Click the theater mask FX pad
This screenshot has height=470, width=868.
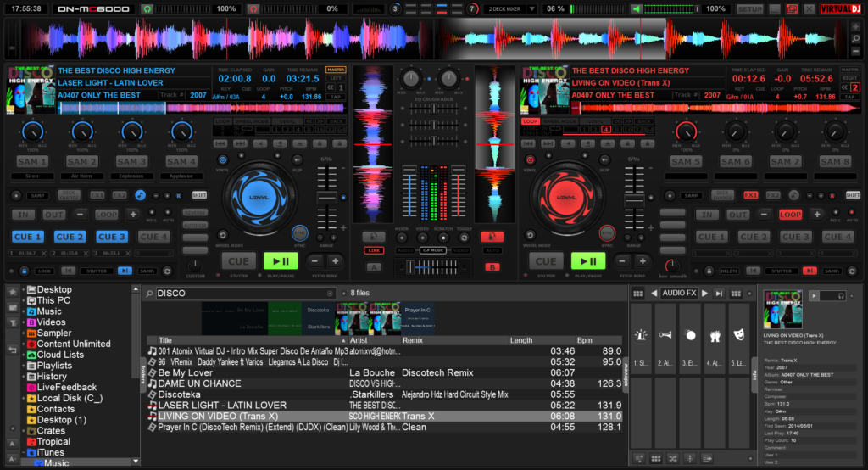(x=739, y=339)
